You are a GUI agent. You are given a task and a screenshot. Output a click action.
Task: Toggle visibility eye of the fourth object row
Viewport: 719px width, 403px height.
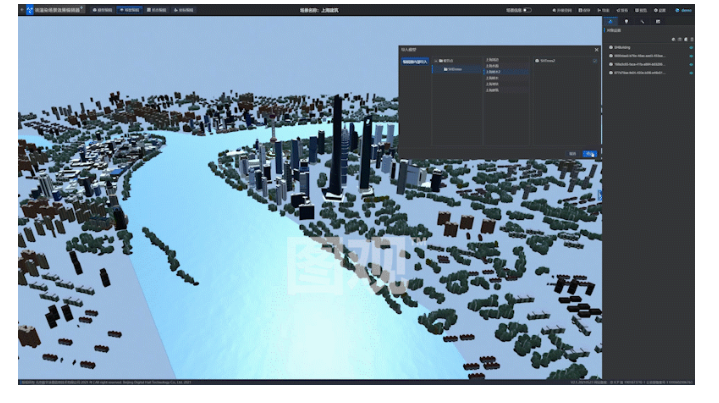click(x=691, y=73)
